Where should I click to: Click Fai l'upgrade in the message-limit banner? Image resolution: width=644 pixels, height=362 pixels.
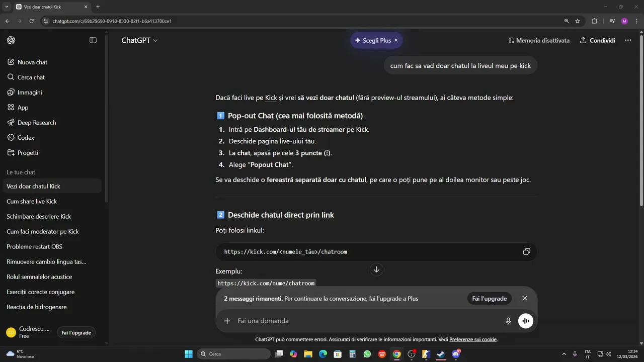(x=489, y=298)
